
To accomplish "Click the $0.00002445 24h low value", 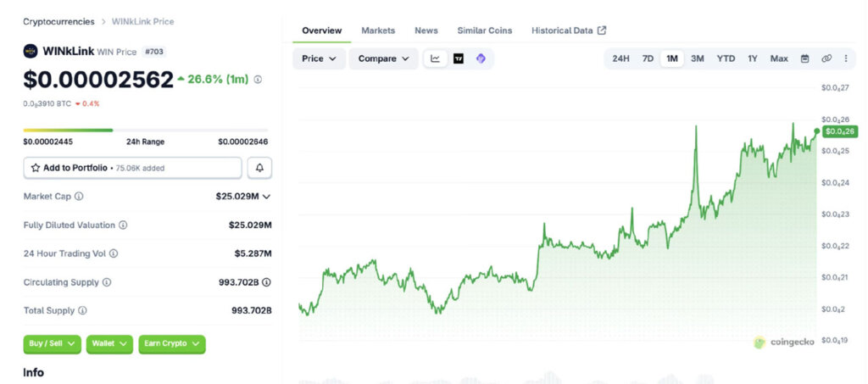I will click(47, 142).
